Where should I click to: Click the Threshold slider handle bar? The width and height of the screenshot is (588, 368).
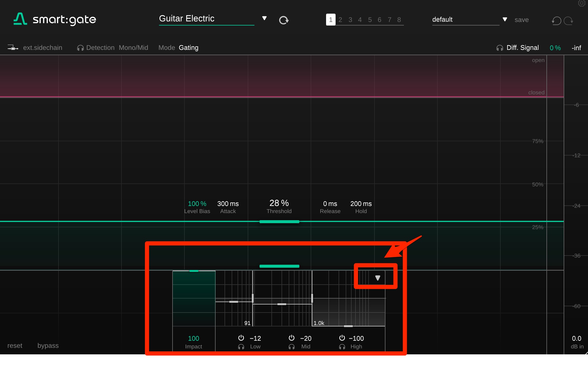tap(279, 222)
